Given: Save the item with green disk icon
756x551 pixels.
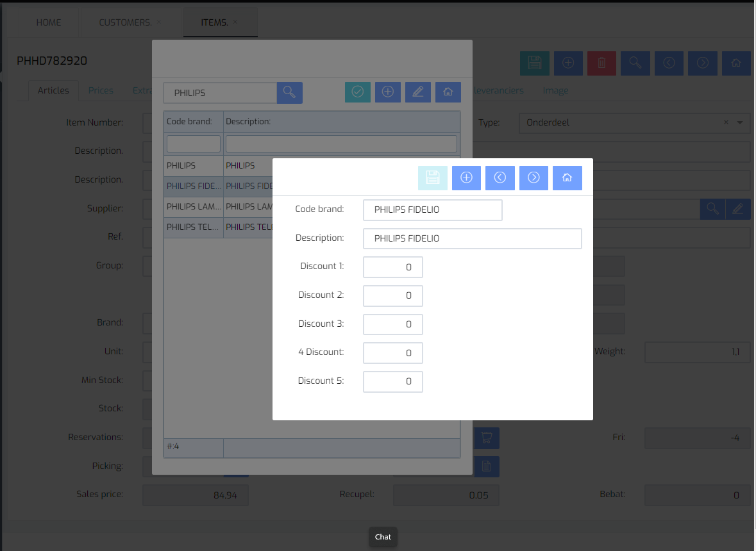Looking at the screenshot, I should point(535,63).
